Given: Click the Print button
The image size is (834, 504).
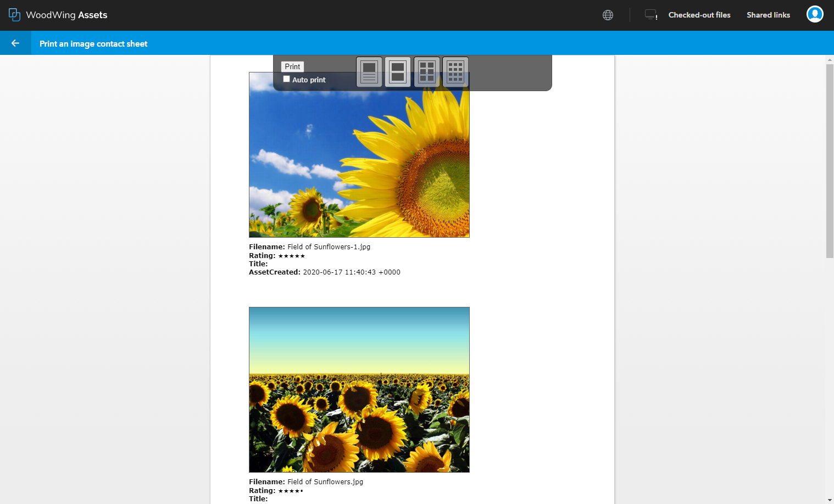Looking at the screenshot, I should click(292, 66).
